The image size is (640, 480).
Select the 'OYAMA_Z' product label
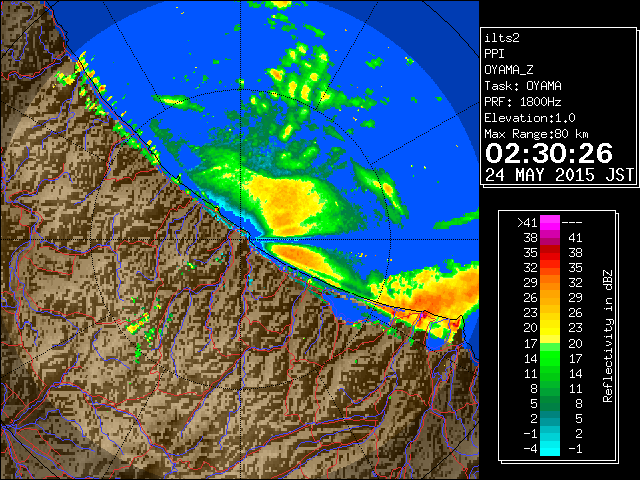pyautogui.click(x=509, y=70)
